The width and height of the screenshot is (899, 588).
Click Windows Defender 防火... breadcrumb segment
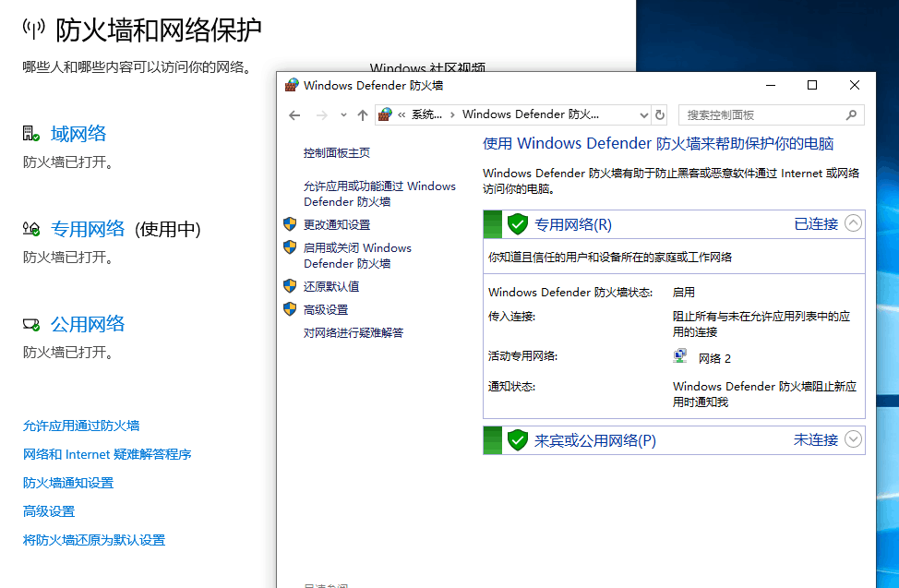pos(531,114)
